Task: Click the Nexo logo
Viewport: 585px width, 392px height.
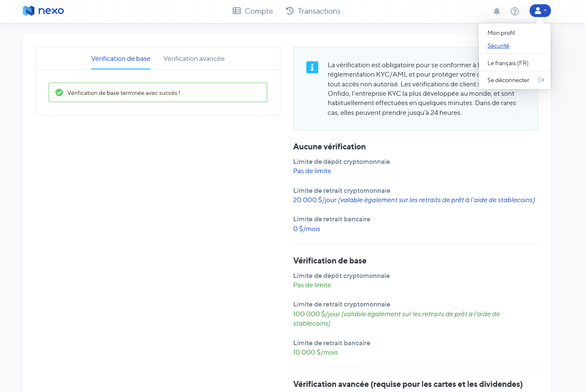Action: [x=43, y=11]
